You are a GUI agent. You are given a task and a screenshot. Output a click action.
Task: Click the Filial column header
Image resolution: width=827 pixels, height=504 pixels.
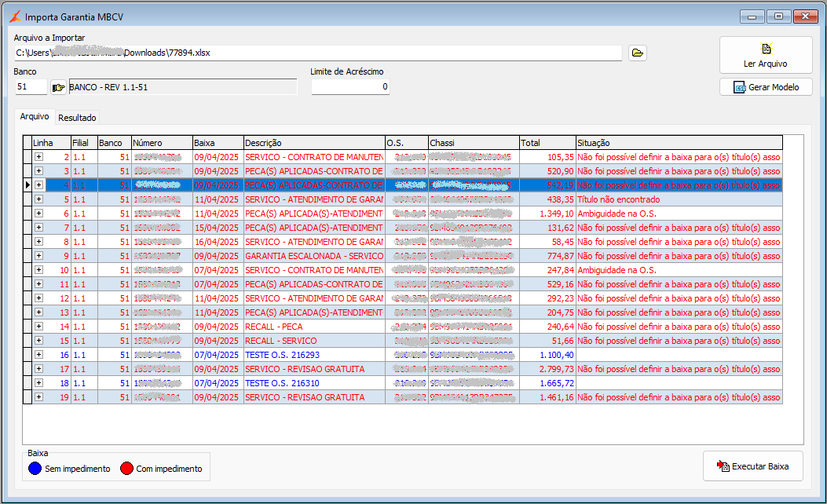84,143
